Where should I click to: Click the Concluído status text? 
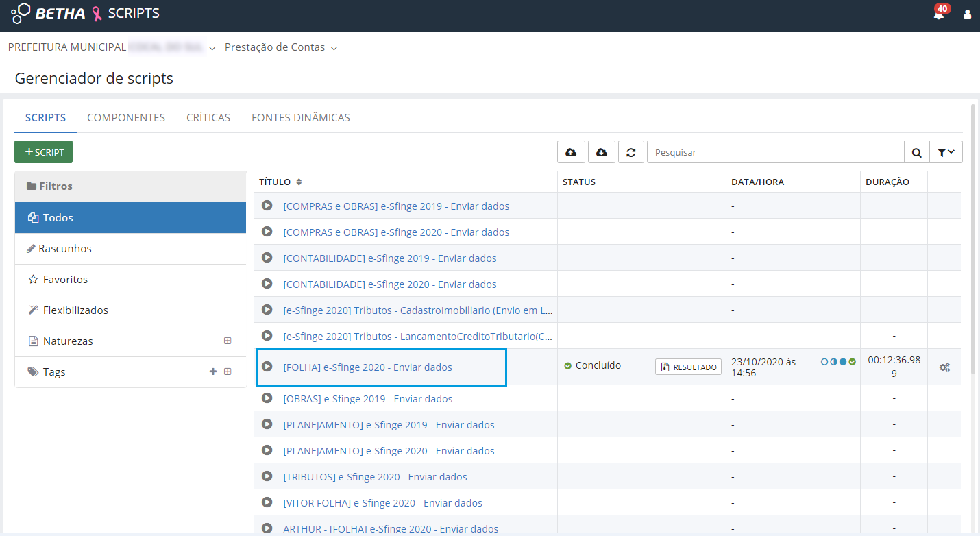tap(598, 365)
